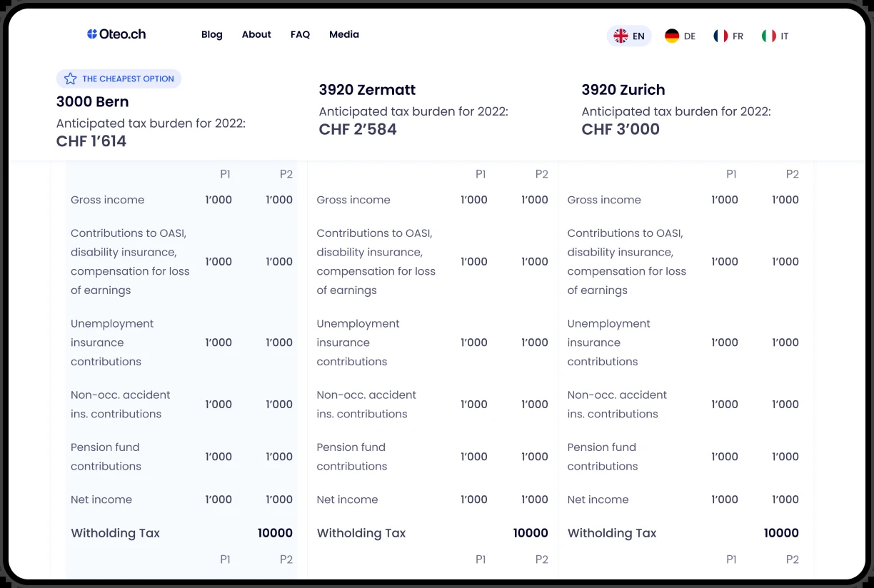Screen dimensions: 874x588
Task: Click the EN language pill
Action: 629,36
